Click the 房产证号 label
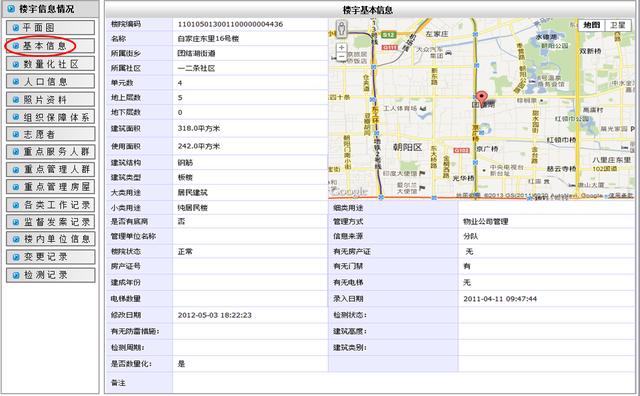This screenshot has height=396, width=640. [x=126, y=266]
